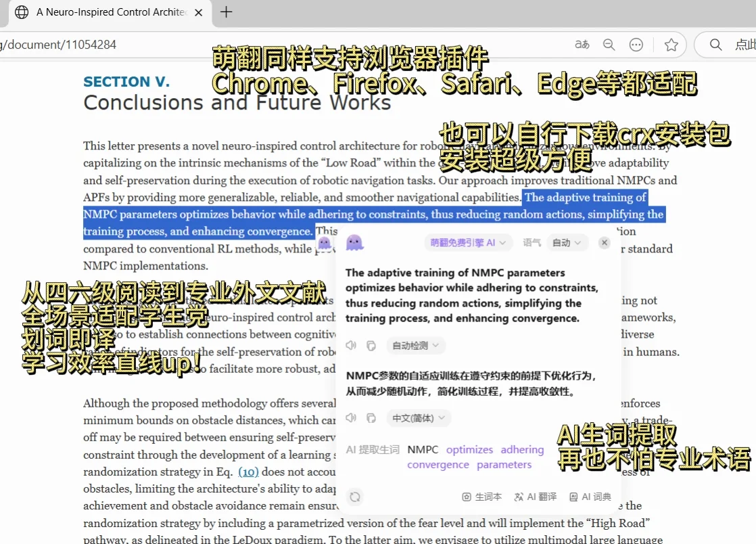Click the ghost logo in translation popup
756x544 pixels.
(354, 243)
